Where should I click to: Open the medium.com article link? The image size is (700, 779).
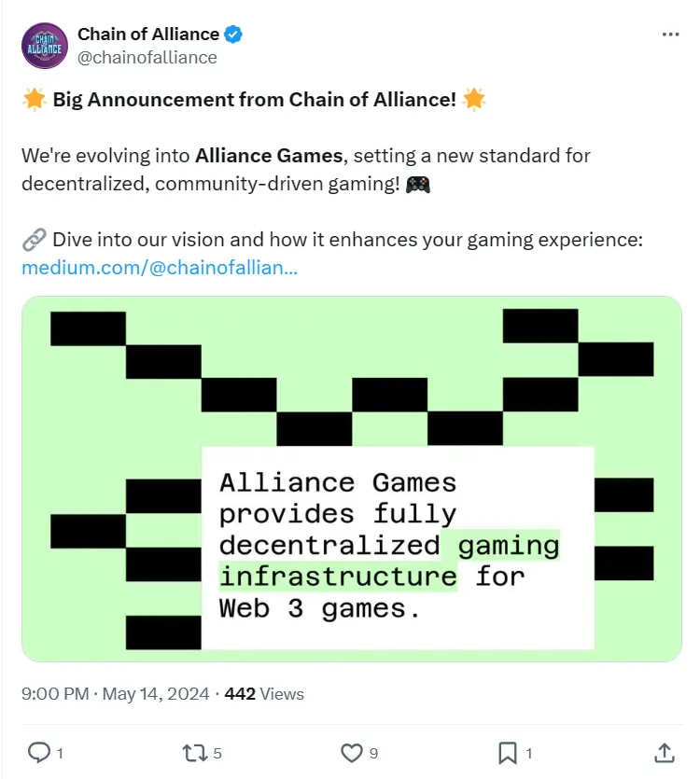pyautogui.click(x=158, y=268)
